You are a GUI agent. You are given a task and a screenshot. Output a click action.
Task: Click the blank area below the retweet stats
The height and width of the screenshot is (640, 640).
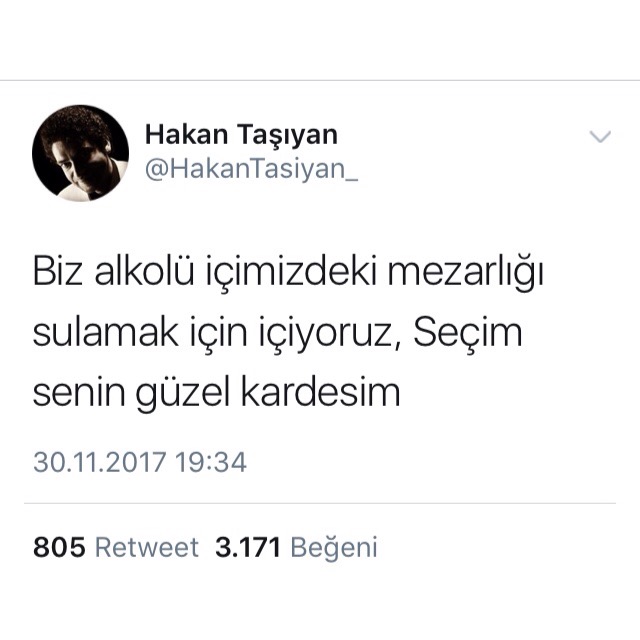[x=320, y=602]
